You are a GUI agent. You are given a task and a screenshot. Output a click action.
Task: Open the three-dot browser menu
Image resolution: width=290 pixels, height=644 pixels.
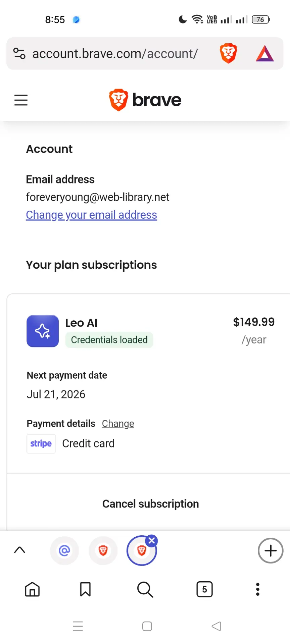[258, 589]
